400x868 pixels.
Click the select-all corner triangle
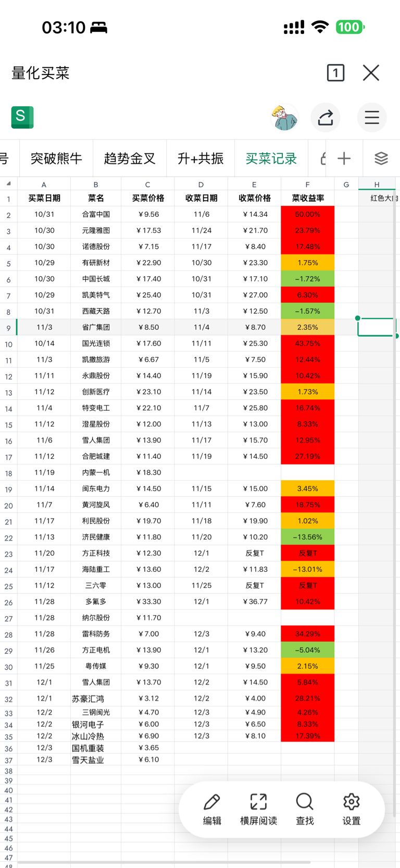[9, 184]
